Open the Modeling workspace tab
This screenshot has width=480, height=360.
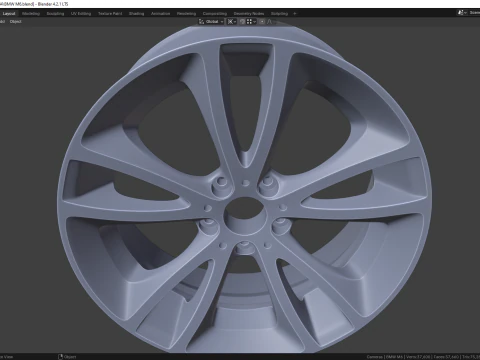point(31,14)
